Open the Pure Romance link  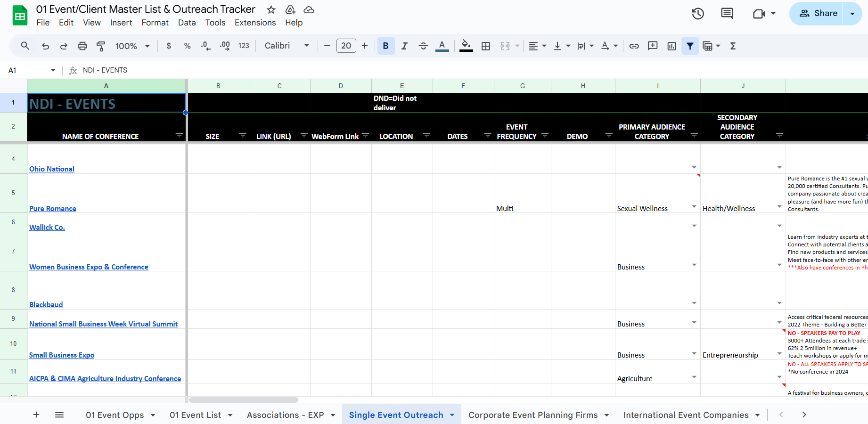pos(53,208)
